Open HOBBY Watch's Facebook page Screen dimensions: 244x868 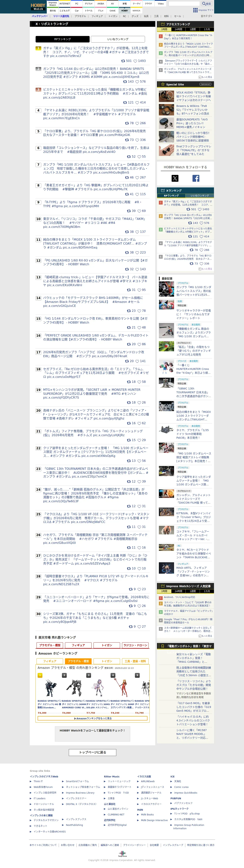(196, 178)
